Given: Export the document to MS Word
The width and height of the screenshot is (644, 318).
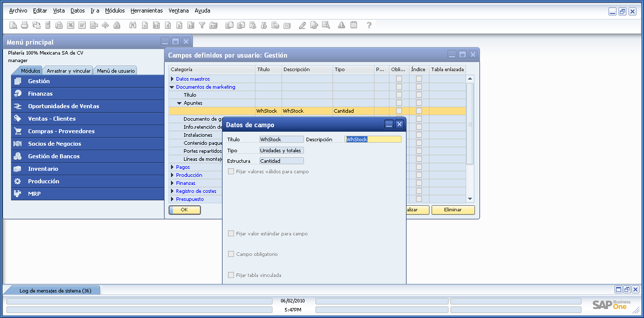Looking at the screenshot, I should click(82, 25).
